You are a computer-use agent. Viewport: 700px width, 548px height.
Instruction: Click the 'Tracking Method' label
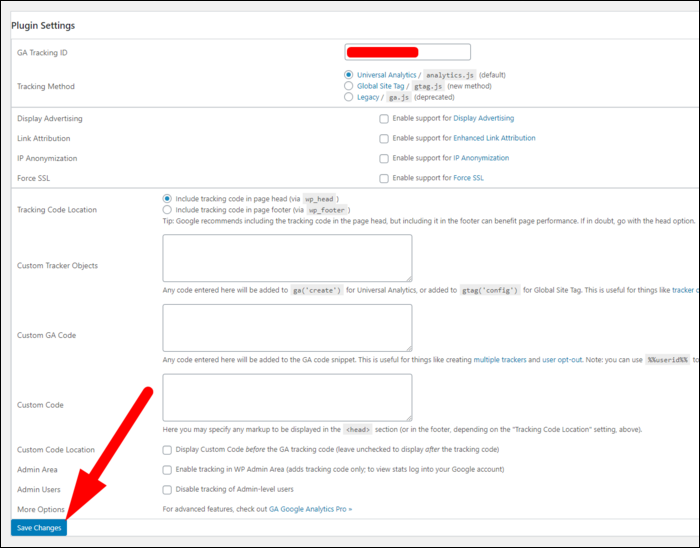pyautogui.click(x=46, y=86)
